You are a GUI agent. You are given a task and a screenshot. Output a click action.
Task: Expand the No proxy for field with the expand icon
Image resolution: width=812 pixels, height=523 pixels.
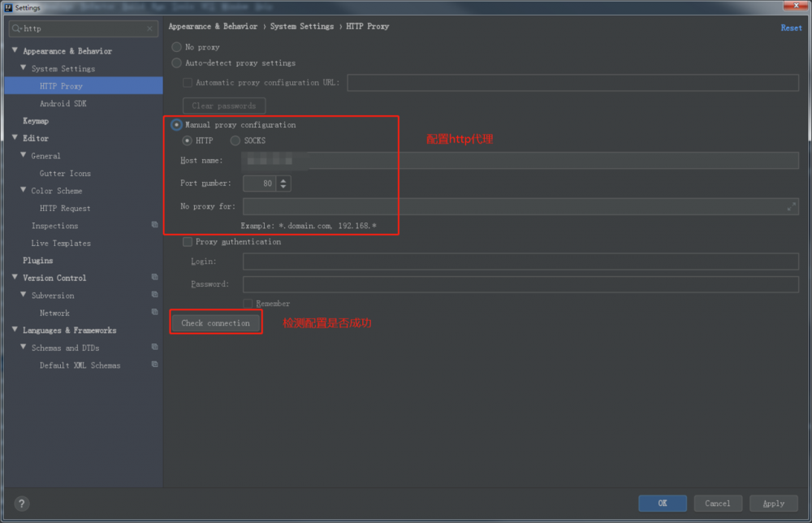point(791,206)
